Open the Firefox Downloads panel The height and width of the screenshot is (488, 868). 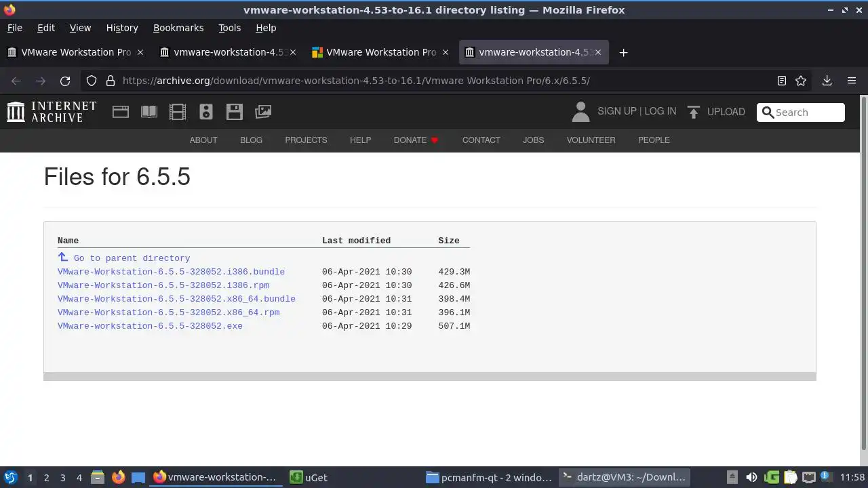click(827, 81)
